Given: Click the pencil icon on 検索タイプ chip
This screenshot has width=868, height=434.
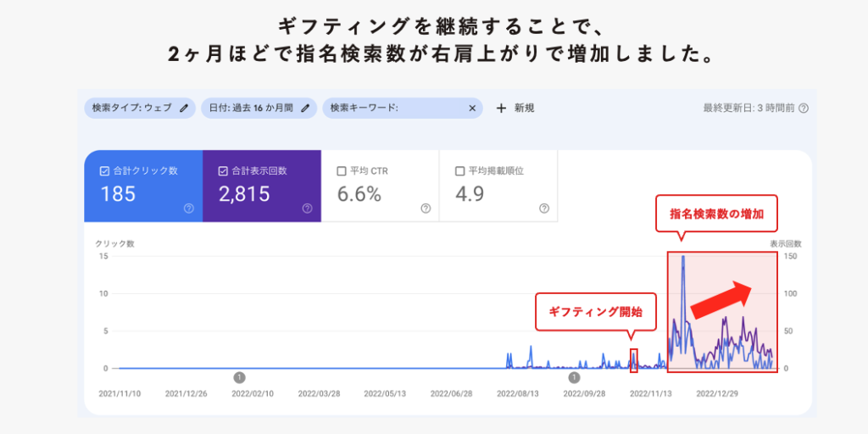Looking at the screenshot, I should click(x=184, y=108).
